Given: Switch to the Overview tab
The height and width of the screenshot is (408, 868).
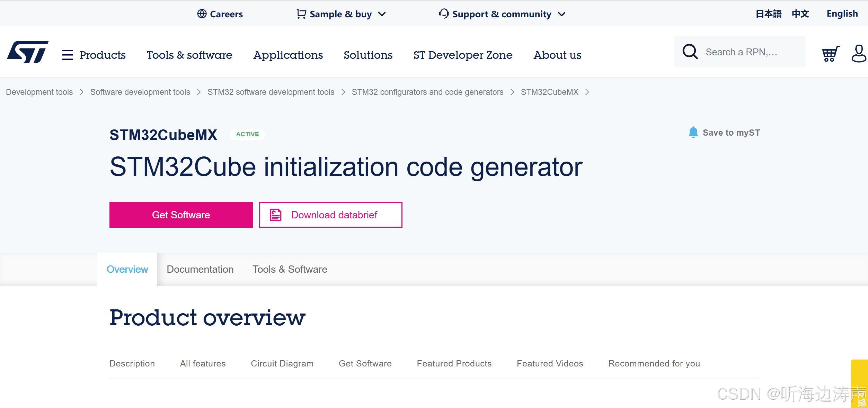Looking at the screenshot, I should pyautogui.click(x=127, y=269).
